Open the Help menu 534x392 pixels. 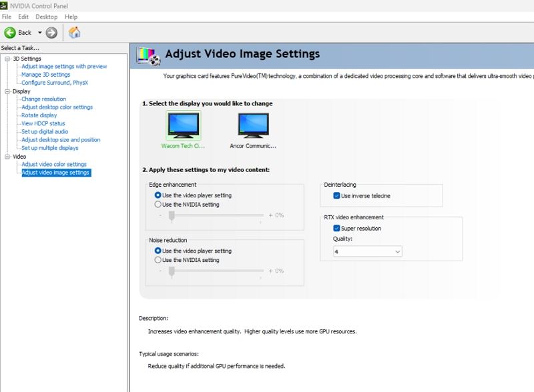[71, 17]
